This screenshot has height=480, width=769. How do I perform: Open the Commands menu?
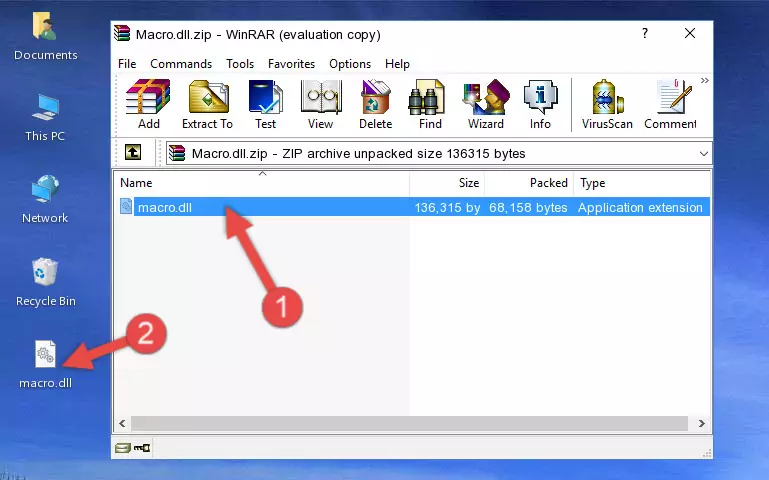click(181, 64)
